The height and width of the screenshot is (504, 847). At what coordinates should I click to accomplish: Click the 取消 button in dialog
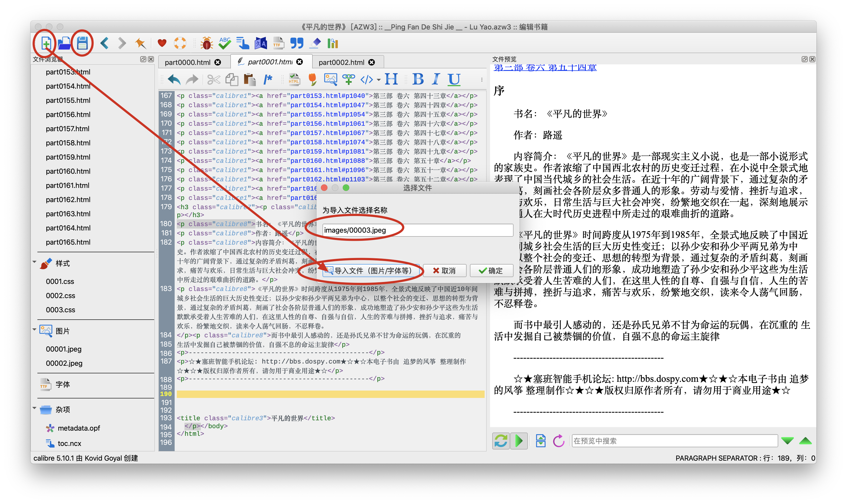(x=445, y=271)
